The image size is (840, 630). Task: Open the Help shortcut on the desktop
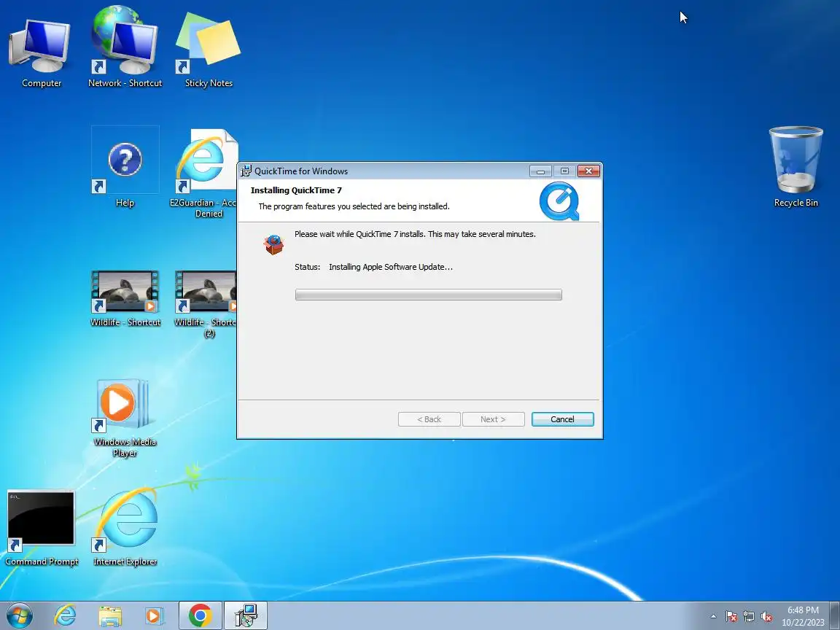click(x=125, y=167)
